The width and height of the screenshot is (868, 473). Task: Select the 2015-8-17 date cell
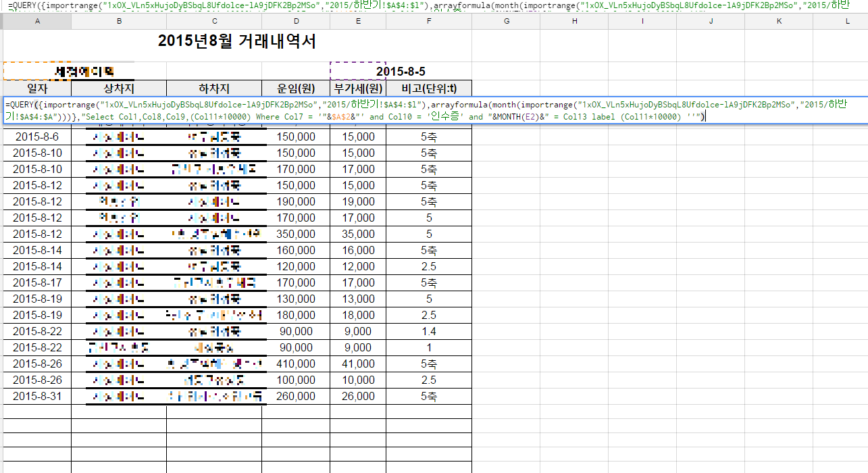pyautogui.click(x=37, y=283)
